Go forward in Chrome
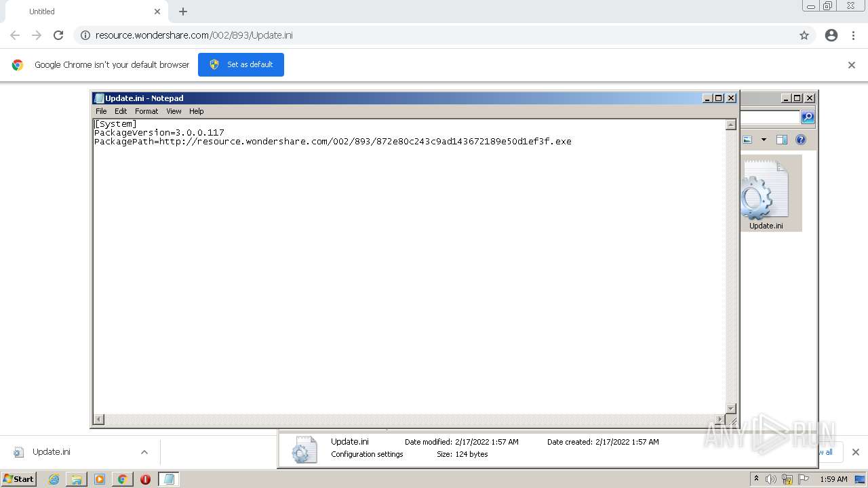Image resolution: width=868 pixels, height=488 pixels. coord(37,35)
